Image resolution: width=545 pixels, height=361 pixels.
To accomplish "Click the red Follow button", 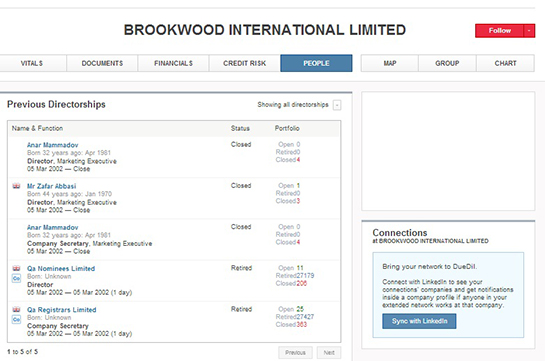I will tap(499, 31).
